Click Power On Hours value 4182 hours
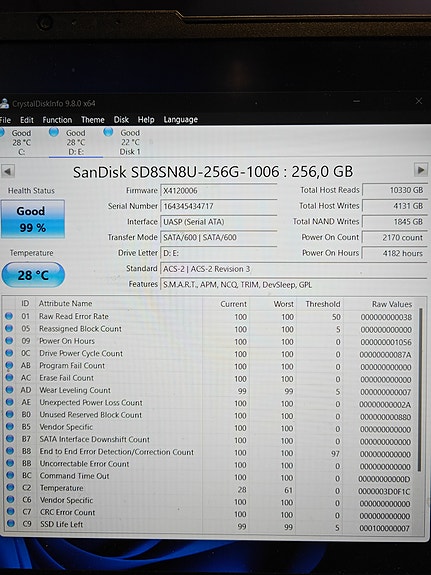The height and width of the screenshot is (575, 431). pos(394,253)
